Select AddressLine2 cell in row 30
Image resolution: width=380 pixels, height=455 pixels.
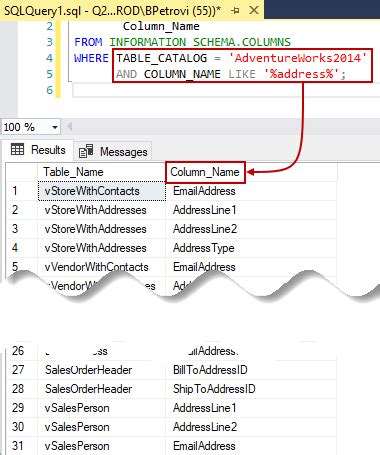(x=251, y=427)
